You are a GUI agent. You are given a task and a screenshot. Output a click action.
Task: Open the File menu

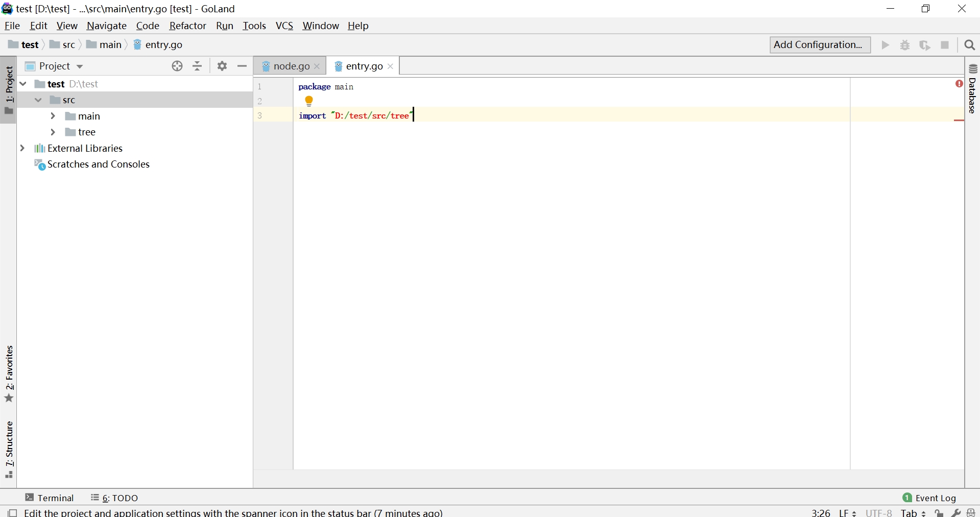coord(12,26)
